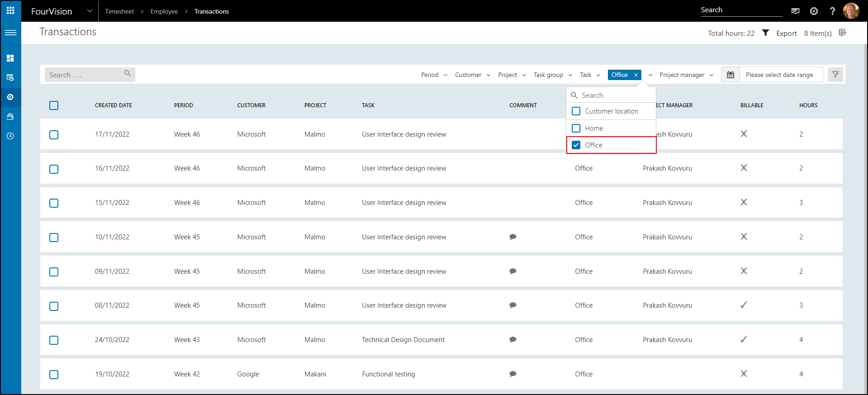Open the help question mark icon
Viewport: 868px width, 395px height.
pos(832,11)
